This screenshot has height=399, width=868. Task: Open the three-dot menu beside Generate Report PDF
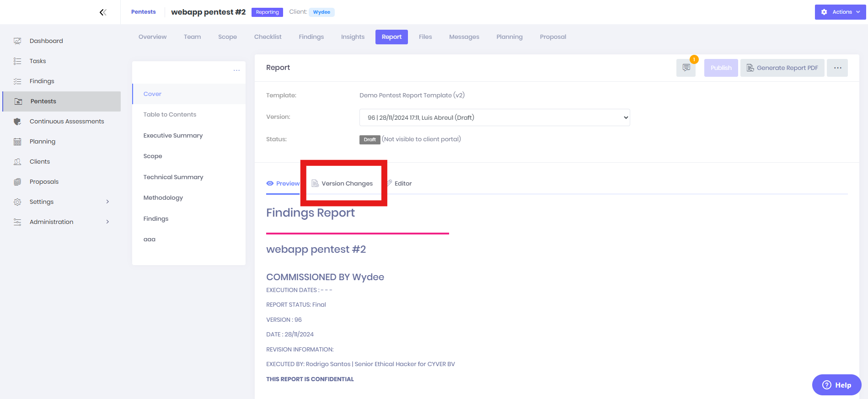[x=837, y=68]
